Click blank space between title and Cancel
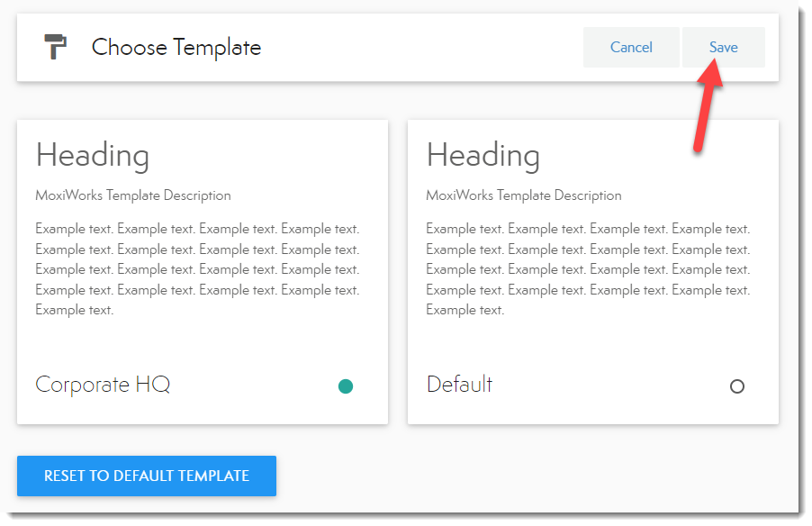This screenshot has width=812, height=526. [x=423, y=48]
